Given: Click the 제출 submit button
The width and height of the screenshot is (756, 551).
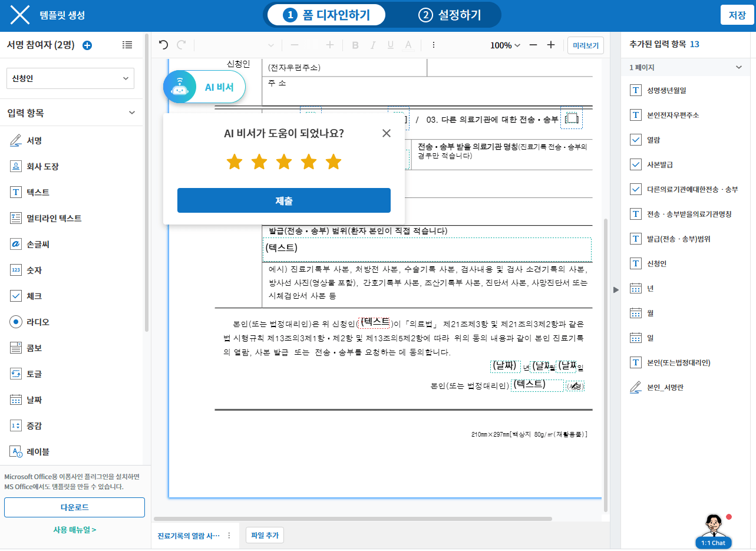Looking at the screenshot, I should 283,200.
